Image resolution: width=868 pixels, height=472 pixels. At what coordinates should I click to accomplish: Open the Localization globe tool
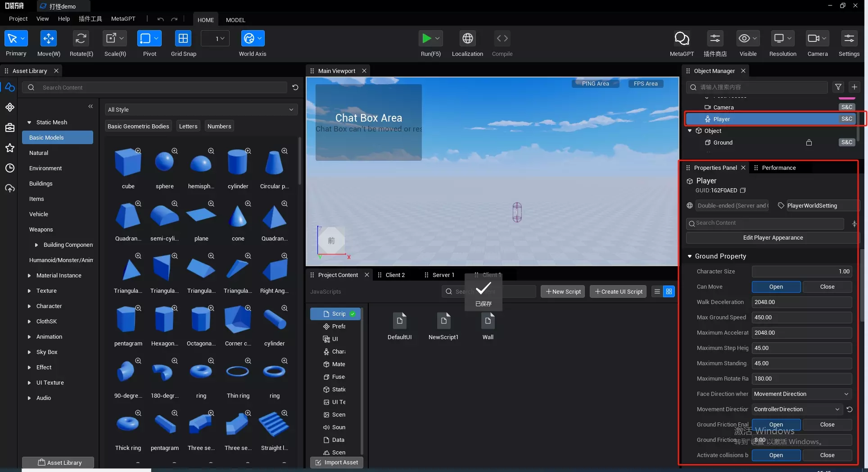467,39
